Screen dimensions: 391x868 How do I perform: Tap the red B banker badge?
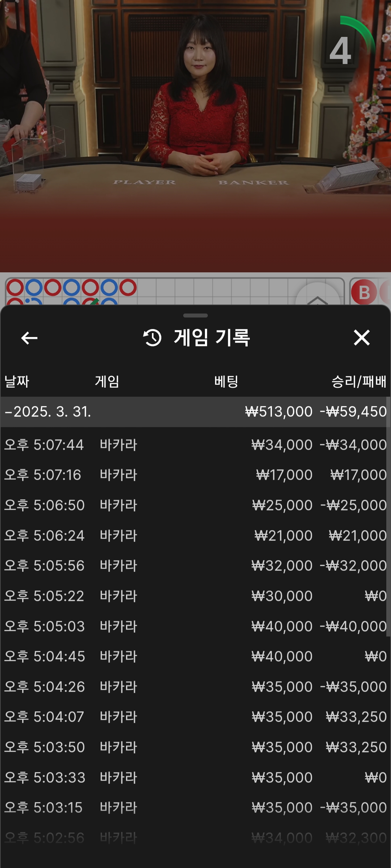(x=364, y=292)
